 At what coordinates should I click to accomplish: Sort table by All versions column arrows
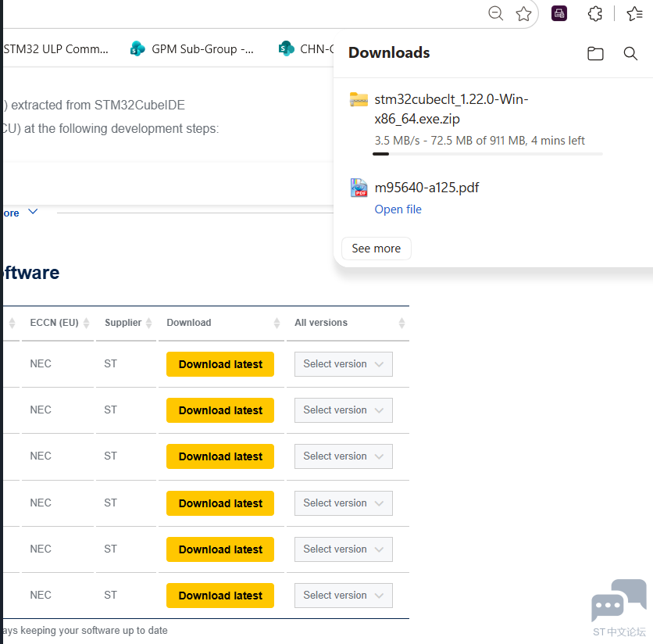coord(401,323)
